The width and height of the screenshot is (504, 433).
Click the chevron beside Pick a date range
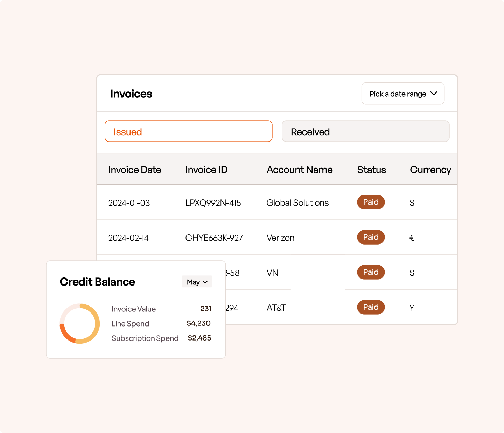(434, 94)
